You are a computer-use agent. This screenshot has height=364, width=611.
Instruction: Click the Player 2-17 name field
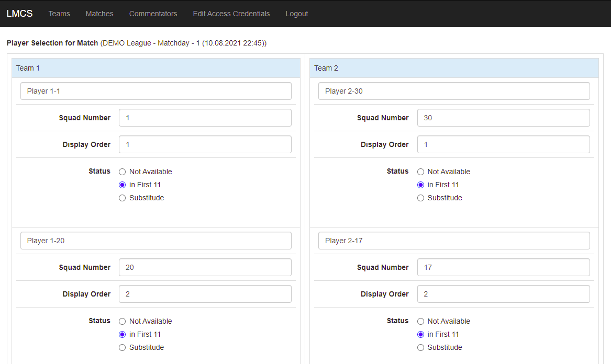[x=454, y=241]
